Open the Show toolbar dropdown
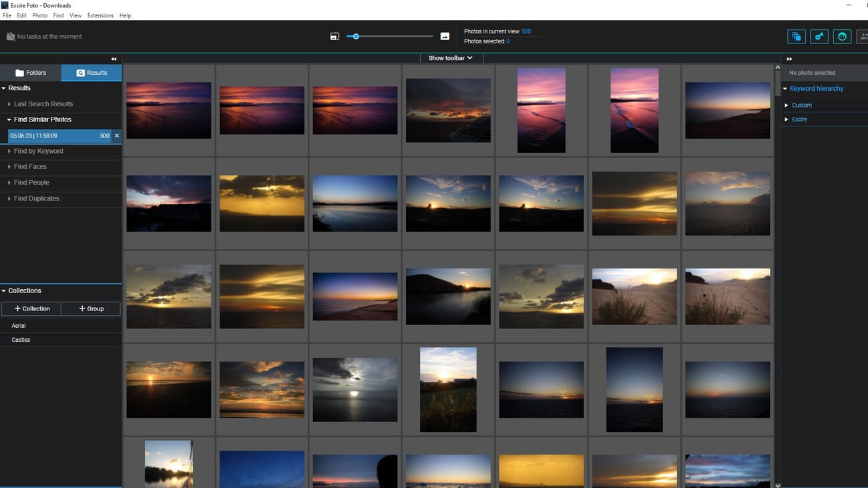Screen dimensions: 868x488 (450, 58)
